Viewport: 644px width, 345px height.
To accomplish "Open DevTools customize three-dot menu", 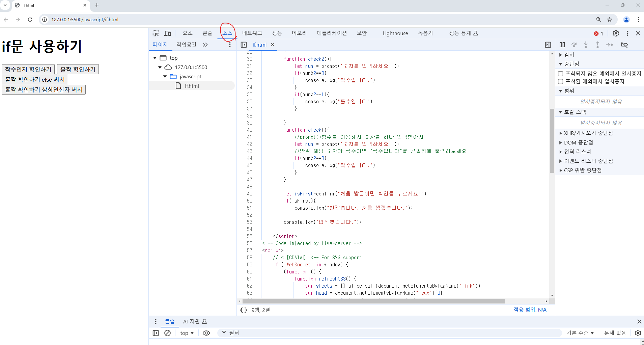I will coord(627,33).
